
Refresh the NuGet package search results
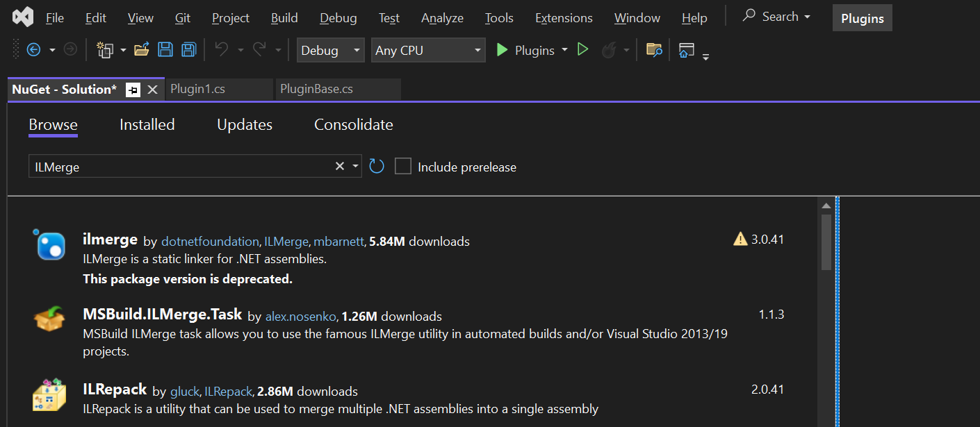377,167
